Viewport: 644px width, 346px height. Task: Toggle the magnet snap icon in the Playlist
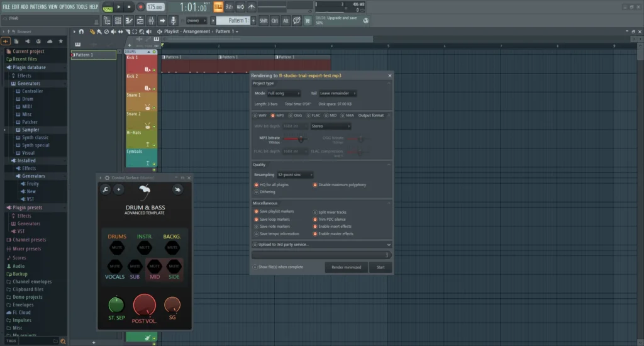click(81, 31)
